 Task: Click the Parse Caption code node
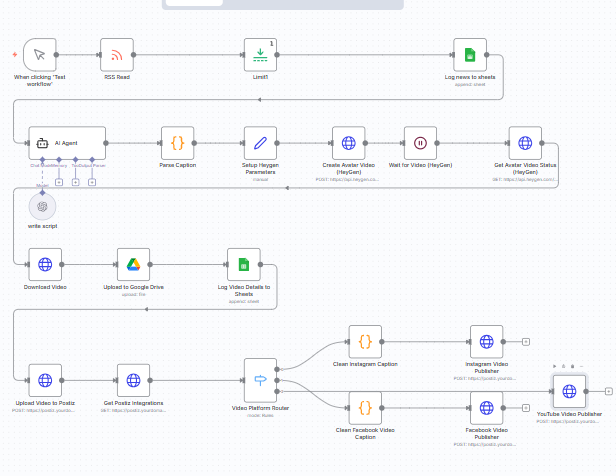tap(177, 143)
